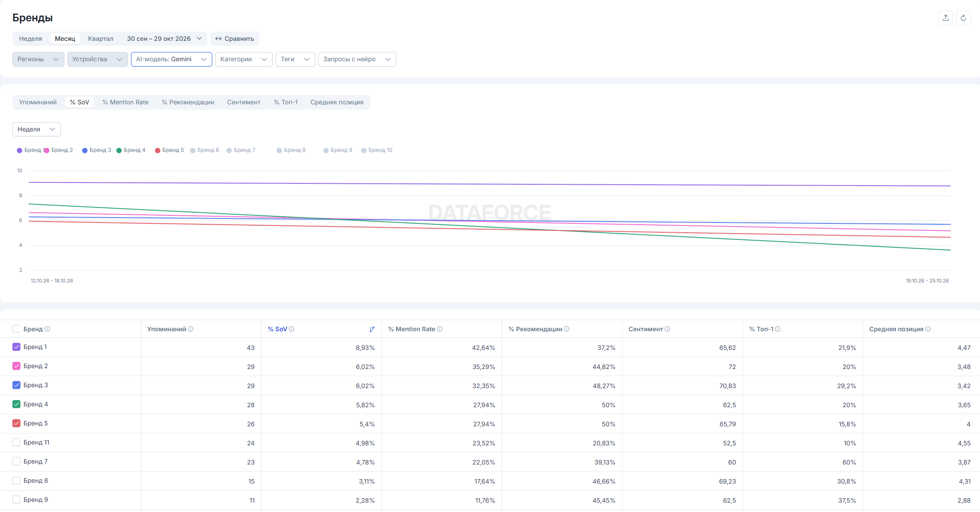
Task: Toggle Бренд 8 legend marker in chart
Action: [x=279, y=151]
